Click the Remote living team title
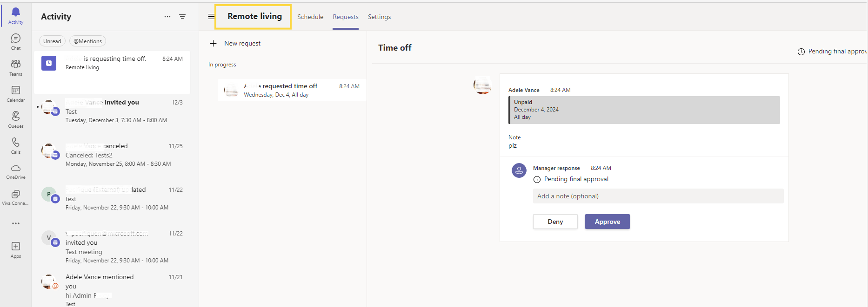This screenshot has width=868, height=307. point(254,16)
